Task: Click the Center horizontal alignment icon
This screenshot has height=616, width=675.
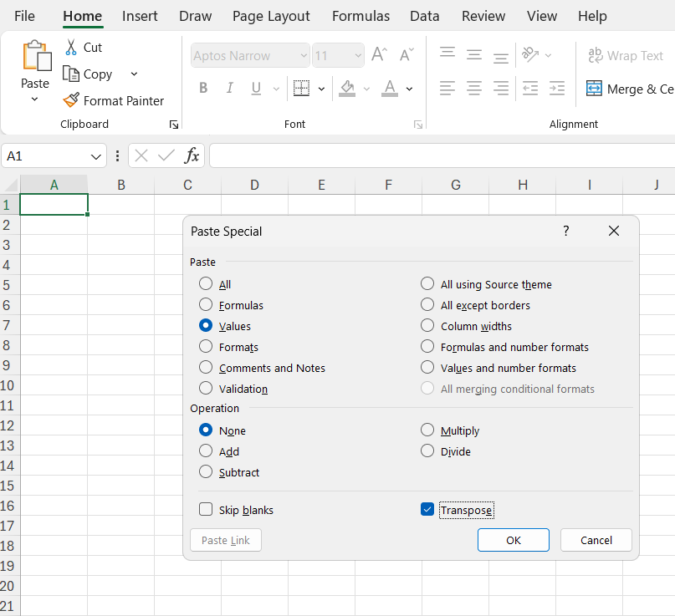Action: (474, 89)
